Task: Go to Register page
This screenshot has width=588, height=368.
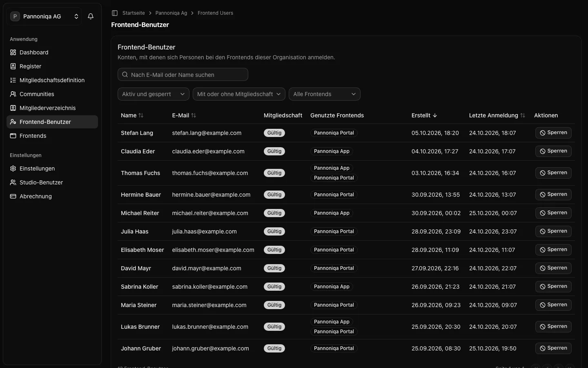Action: [x=52, y=66]
